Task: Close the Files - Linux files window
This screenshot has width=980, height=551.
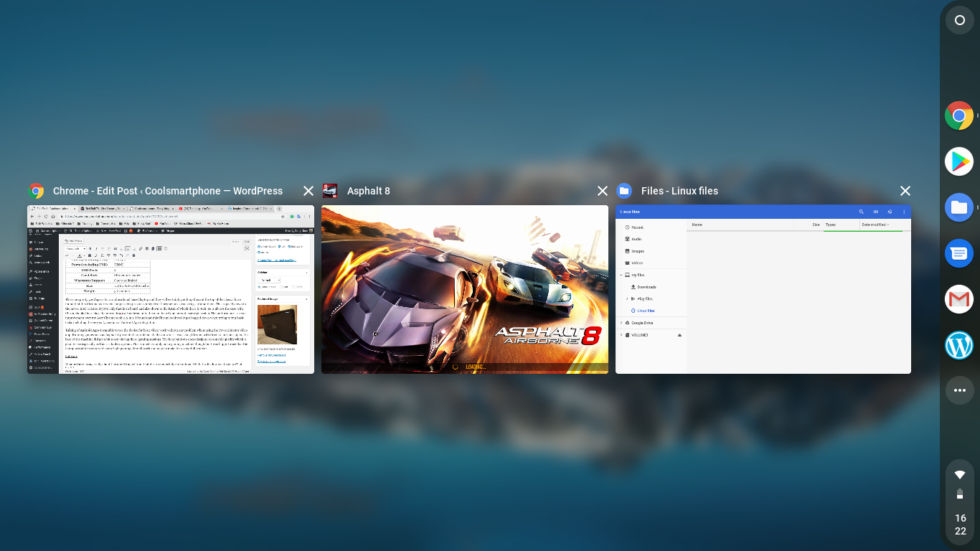Action: [905, 191]
